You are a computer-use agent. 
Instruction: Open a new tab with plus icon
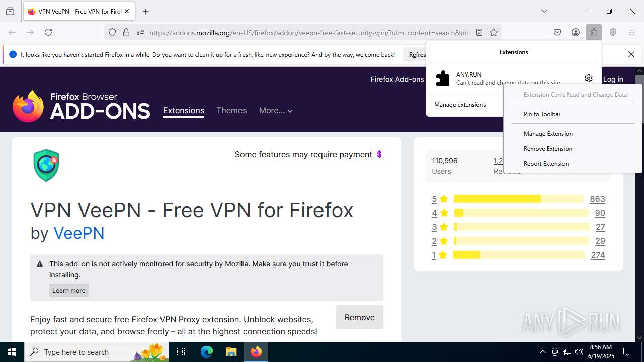[x=146, y=11]
